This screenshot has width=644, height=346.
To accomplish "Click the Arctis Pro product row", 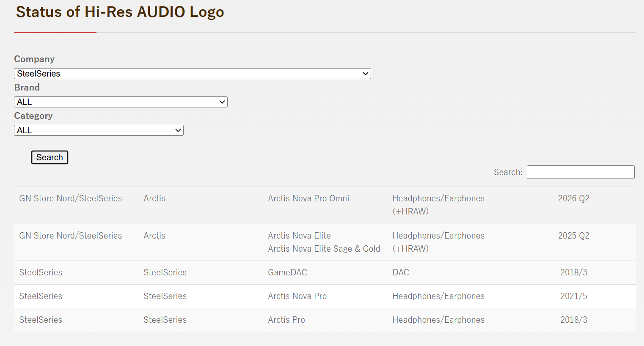I will [x=325, y=320].
